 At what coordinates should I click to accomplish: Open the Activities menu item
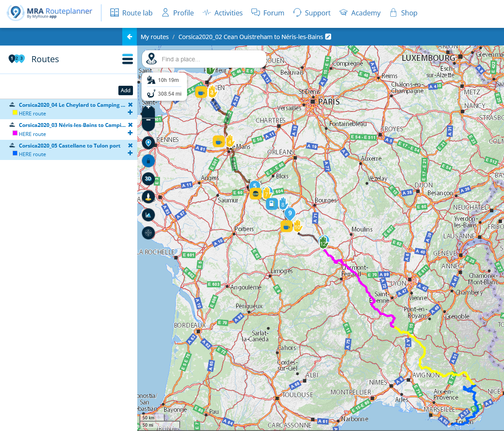(x=223, y=13)
